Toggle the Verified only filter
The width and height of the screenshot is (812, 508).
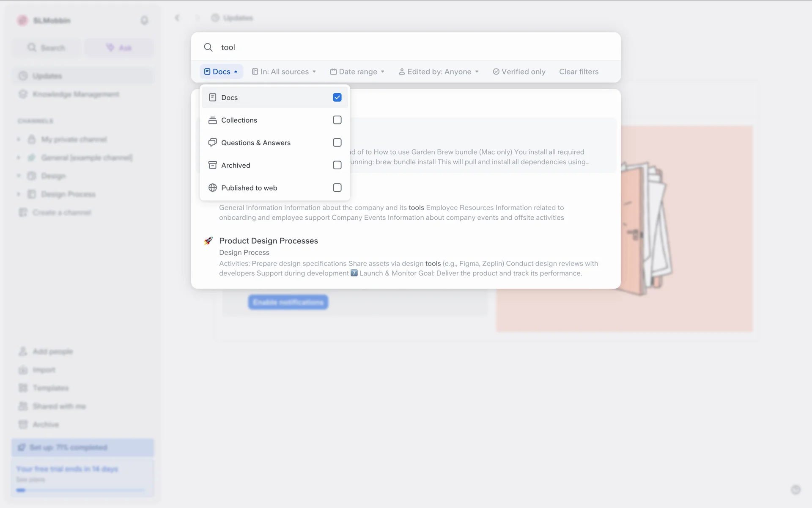click(519, 72)
